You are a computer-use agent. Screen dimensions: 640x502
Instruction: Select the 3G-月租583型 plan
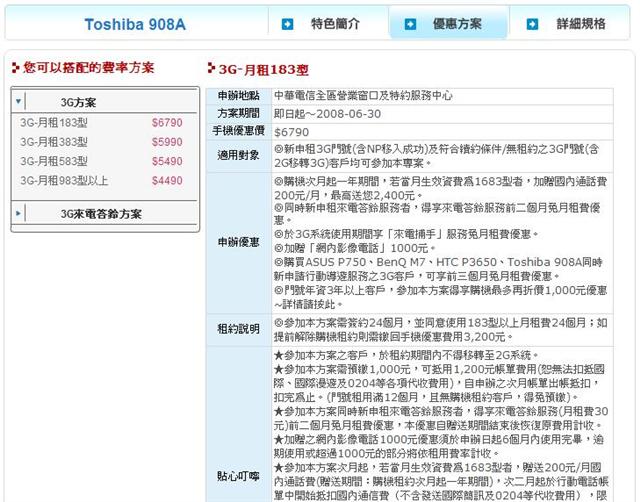(x=53, y=161)
